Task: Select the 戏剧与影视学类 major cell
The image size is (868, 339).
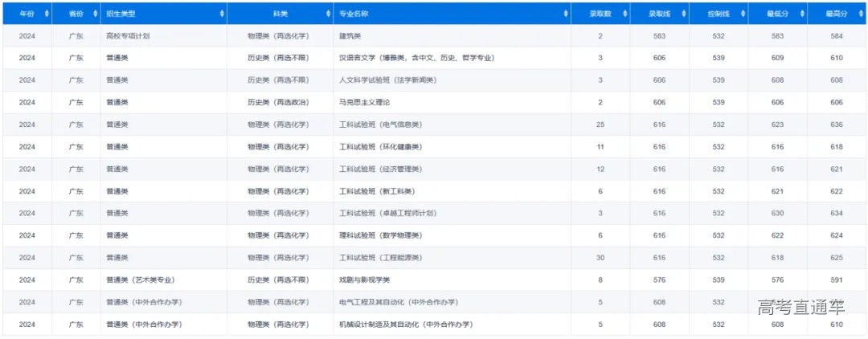Action: pos(365,280)
